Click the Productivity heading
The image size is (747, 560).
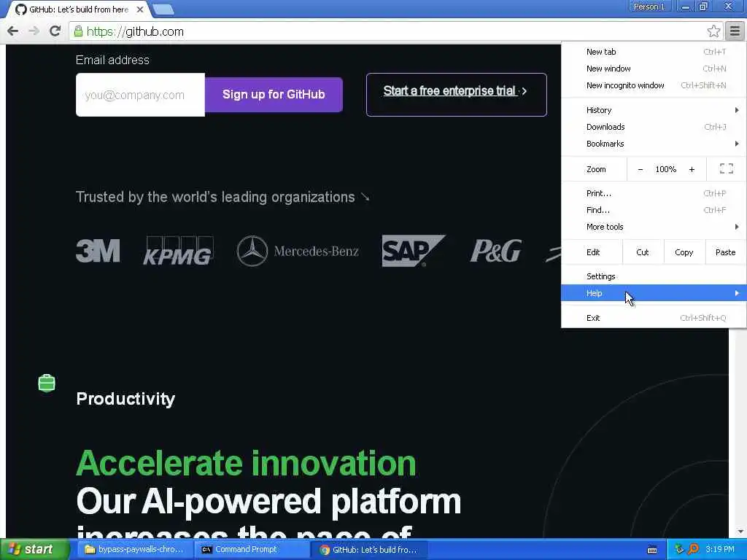coord(125,399)
